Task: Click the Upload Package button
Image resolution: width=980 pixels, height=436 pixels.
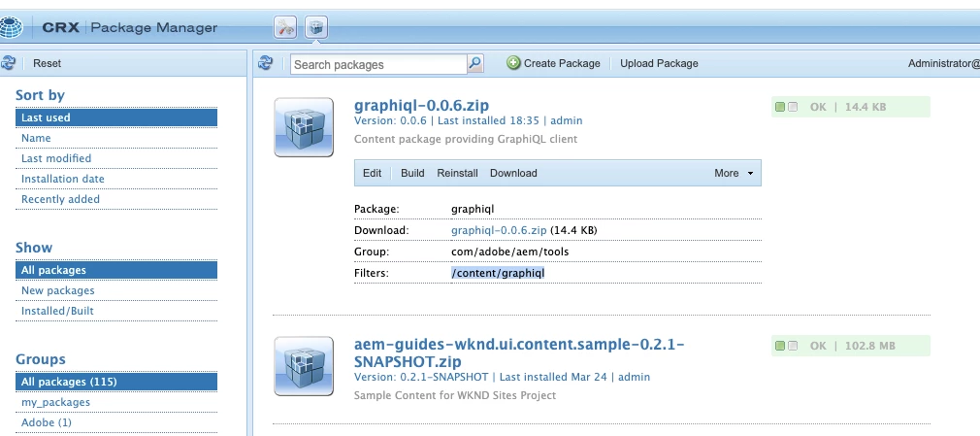Action: click(x=659, y=63)
